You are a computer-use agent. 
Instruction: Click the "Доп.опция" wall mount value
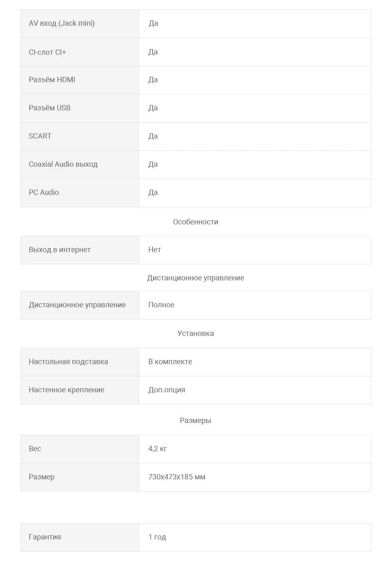[167, 390]
